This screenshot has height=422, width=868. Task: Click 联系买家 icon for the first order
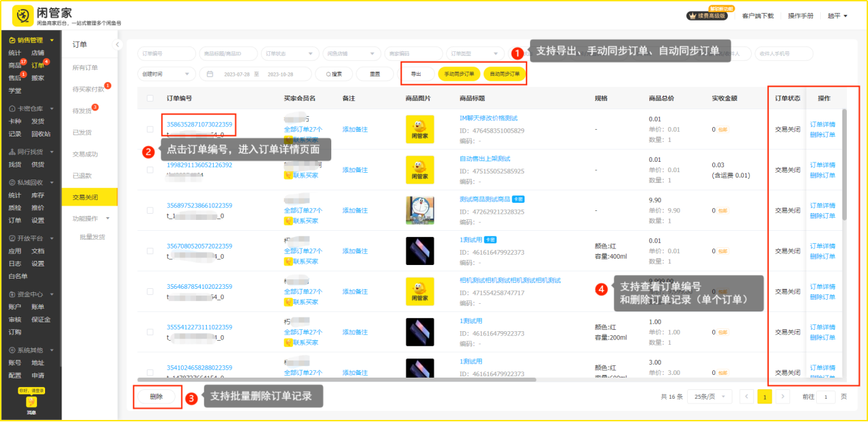pos(288,139)
